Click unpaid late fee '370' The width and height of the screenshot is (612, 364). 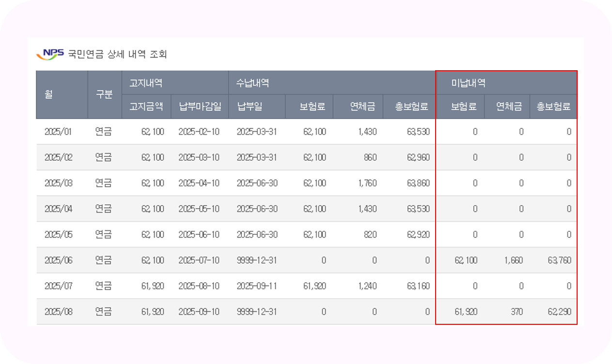coord(517,311)
